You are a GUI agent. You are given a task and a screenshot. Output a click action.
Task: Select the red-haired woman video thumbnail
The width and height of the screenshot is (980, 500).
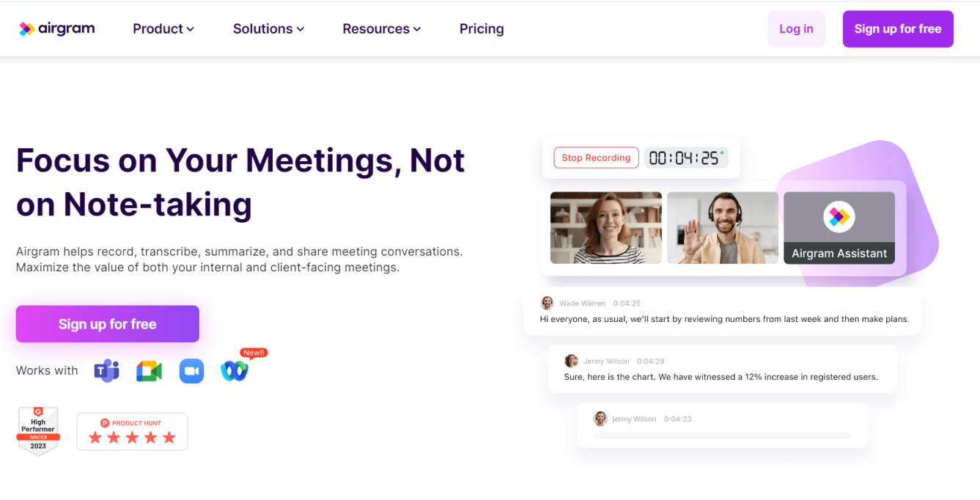[605, 228]
